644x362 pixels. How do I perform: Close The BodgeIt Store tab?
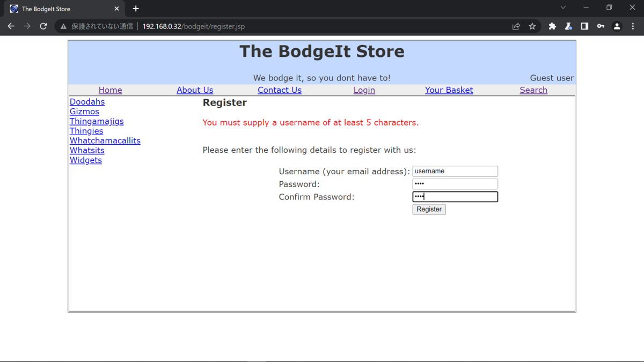coord(116,9)
